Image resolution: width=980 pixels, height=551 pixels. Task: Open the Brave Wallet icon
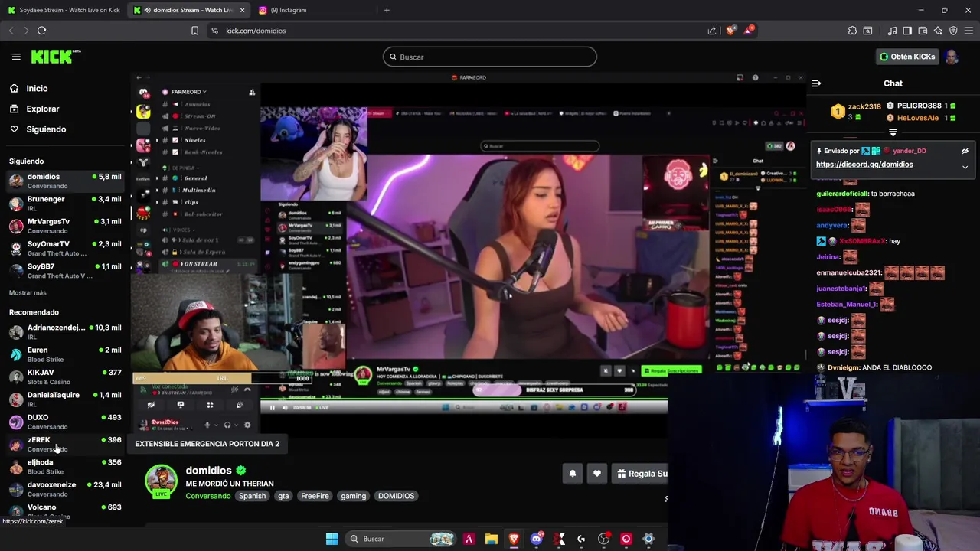click(x=923, y=31)
